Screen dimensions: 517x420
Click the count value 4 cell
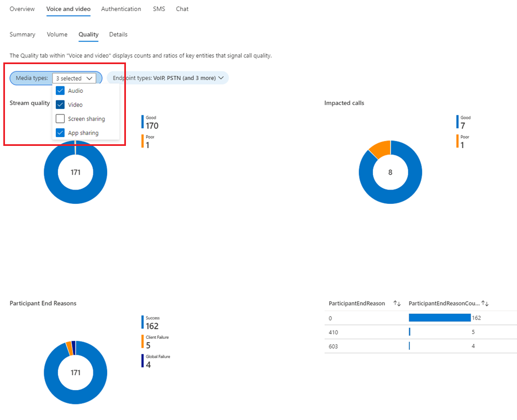(x=473, y=346)
